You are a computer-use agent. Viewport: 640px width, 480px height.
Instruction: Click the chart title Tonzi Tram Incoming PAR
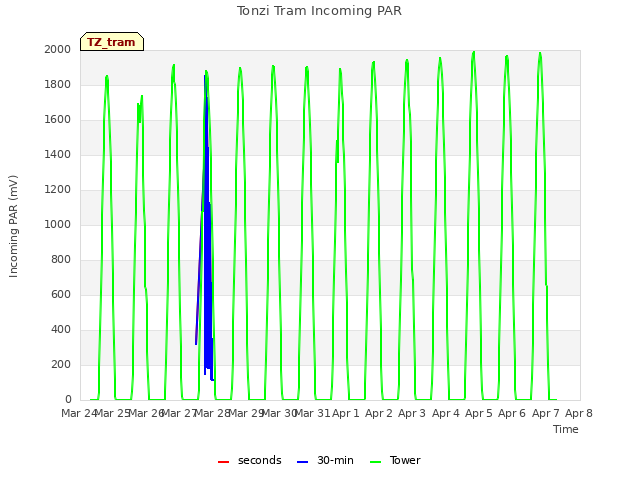(319, 11)
